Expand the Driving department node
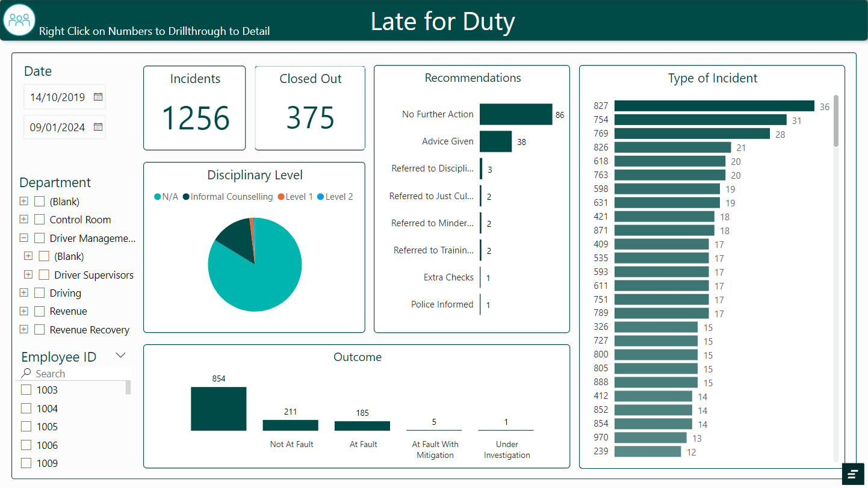This screenshot has height=488, width=868. 23,293
